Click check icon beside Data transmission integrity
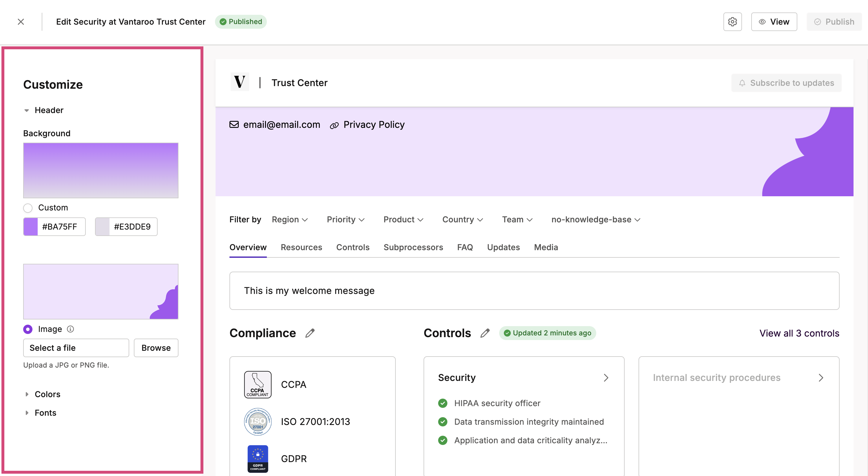 pos(443,422)
